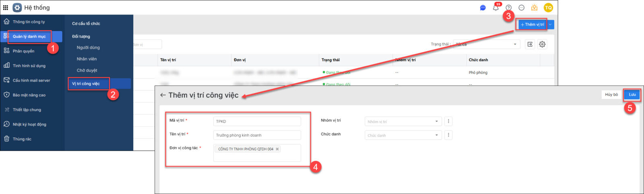Open the app launcher grid icon
This screenshot has width=644, height=194.
point(6,8)
